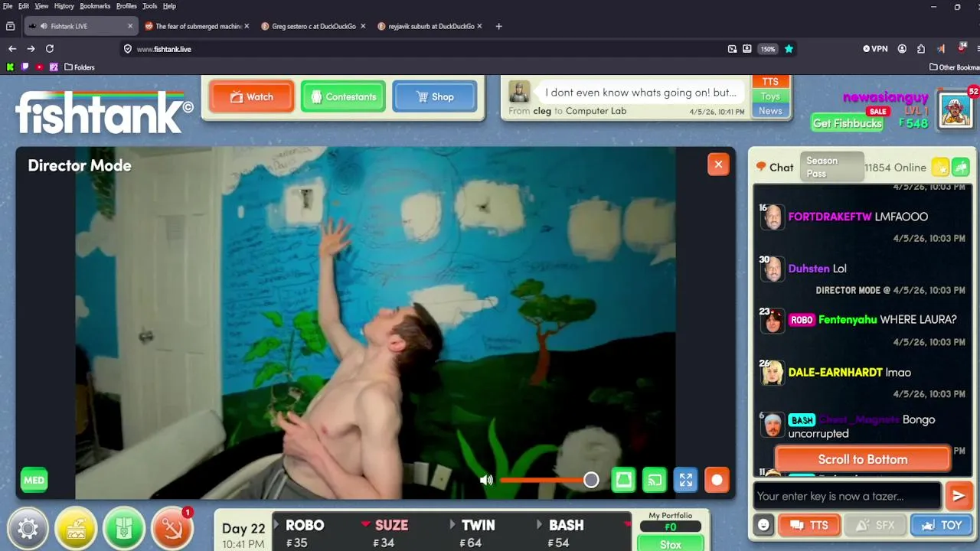Switch to the reyjavik suburb DuckDuckGo tab
Viewport: 980px width, 551px height.
pos(430,26)
